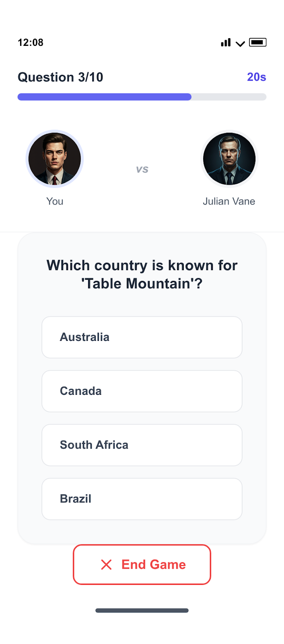The image size is (284, 644).
Task: Click the Table Mountain question text
Action: [142, 275]
